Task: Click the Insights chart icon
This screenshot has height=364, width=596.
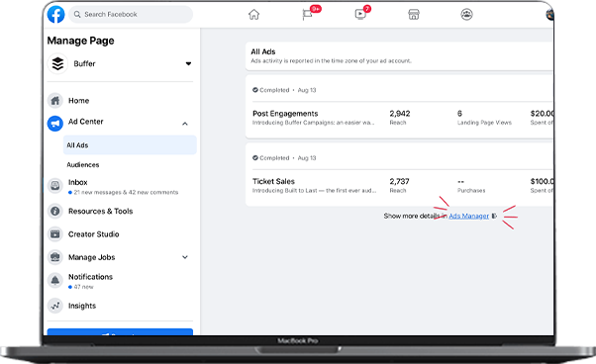Action: coord(55,306)
